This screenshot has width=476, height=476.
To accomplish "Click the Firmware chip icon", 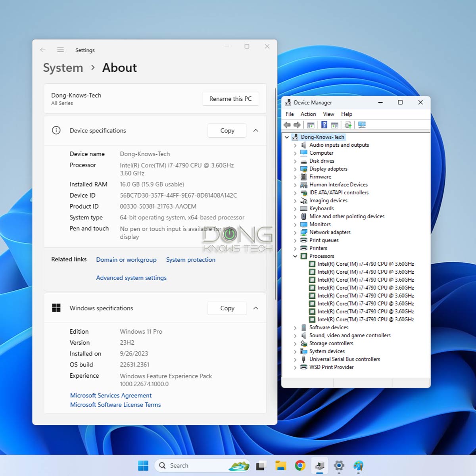I will 304,177.
